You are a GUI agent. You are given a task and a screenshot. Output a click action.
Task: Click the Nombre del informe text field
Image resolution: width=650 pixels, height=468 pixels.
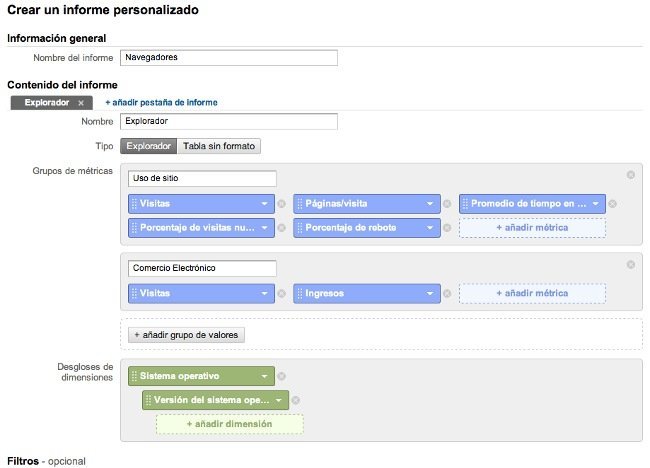point(228,57)
